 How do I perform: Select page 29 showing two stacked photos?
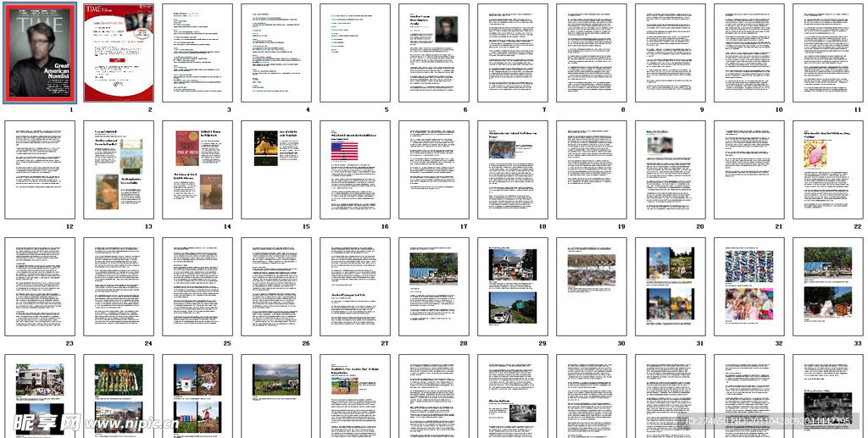tap(513, 286)
